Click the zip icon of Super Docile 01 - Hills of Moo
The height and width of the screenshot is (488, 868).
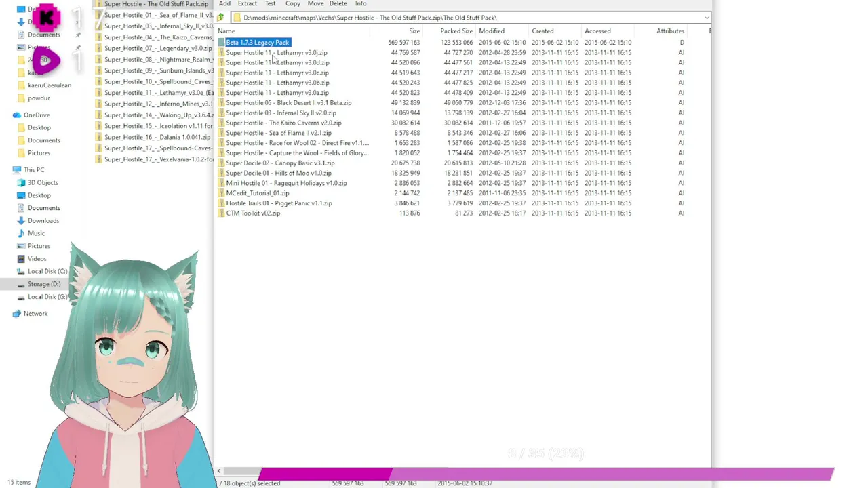click(x=221, y=173)
